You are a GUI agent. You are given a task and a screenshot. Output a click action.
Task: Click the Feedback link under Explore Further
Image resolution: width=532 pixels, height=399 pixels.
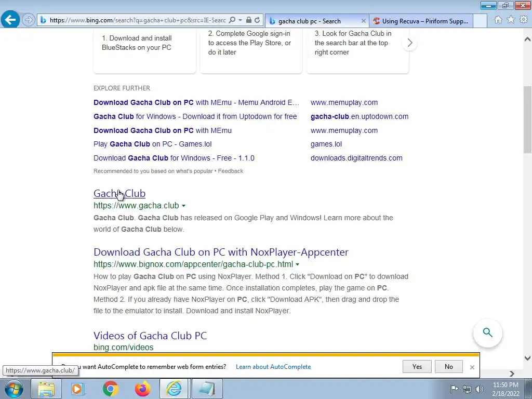click(x=230, y=171)
